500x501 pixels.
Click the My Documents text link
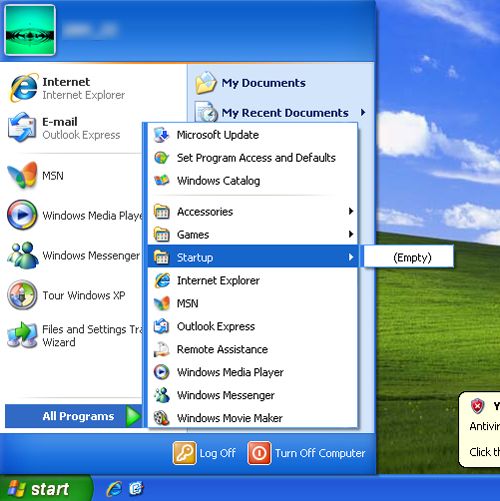tap(263, 83)
